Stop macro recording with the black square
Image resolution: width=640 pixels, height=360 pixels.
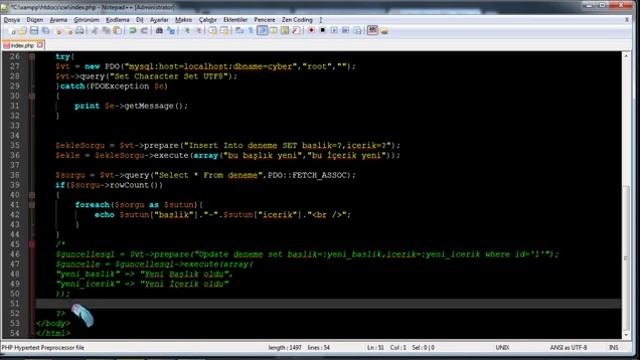[322, 31]
